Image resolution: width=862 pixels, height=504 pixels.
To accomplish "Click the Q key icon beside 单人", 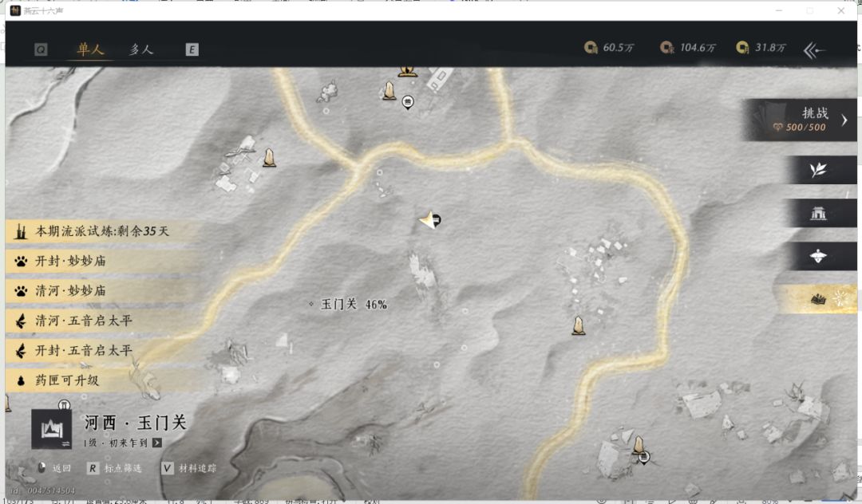I will (41, 49).
